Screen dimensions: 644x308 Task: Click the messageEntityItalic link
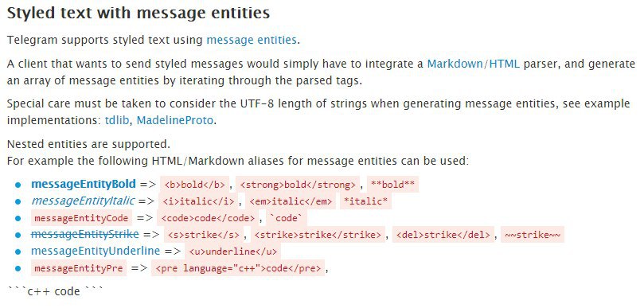[83, 201]
